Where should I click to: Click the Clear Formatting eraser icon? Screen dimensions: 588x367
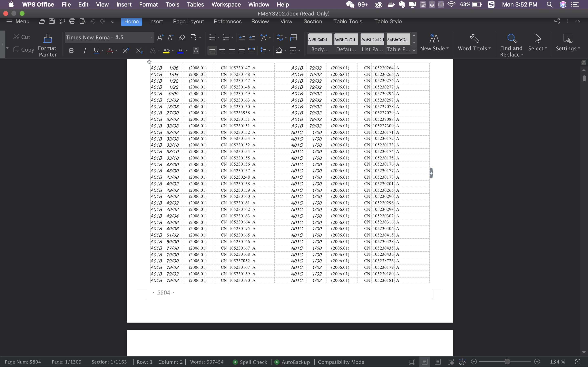pos(182,37)
